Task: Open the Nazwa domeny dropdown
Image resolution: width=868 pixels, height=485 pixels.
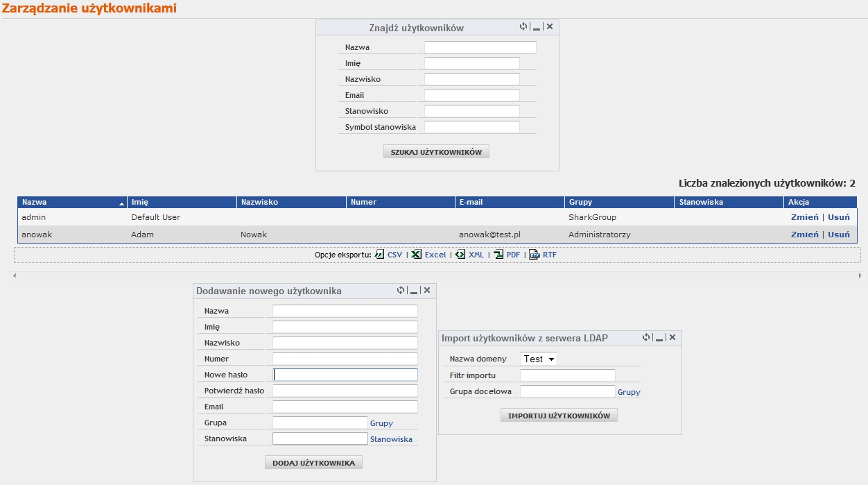Action: pos(539,359)
